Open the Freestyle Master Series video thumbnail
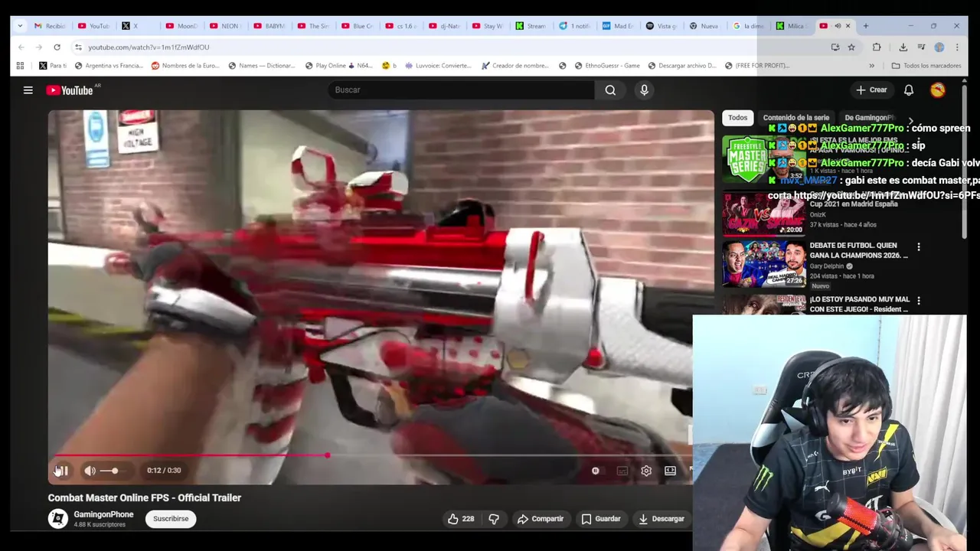Image resolution: width=980 pixels, height=551 pixels. tap(764, 159)
